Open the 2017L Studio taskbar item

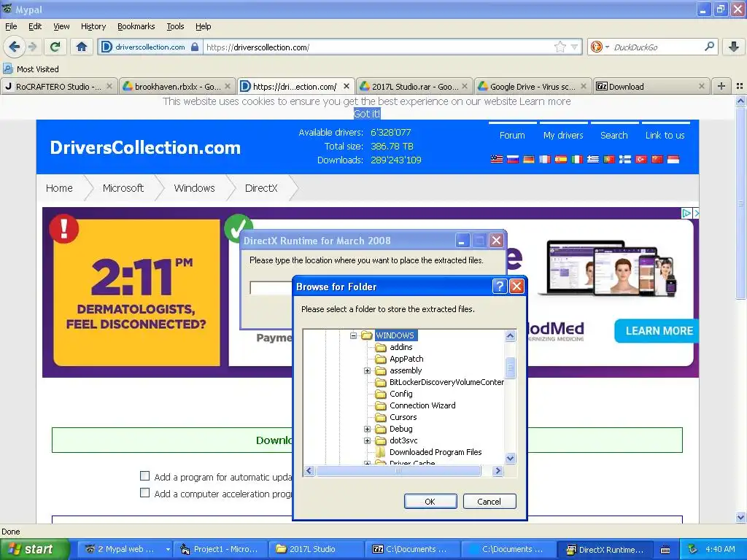(316, 549)
